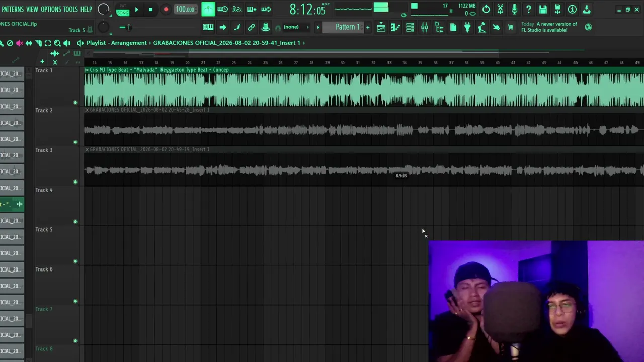
Task: Toggle step editing mode
Action: [x=237, y=27]
